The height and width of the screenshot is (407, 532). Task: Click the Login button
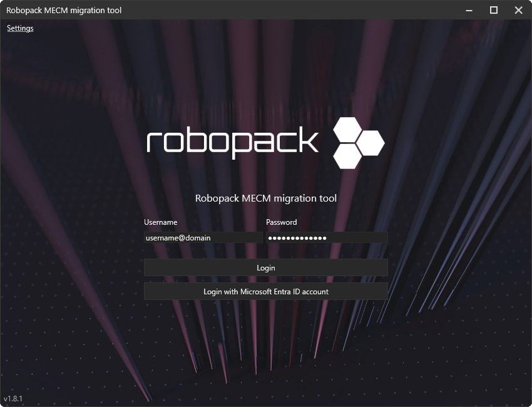point(265,267)
